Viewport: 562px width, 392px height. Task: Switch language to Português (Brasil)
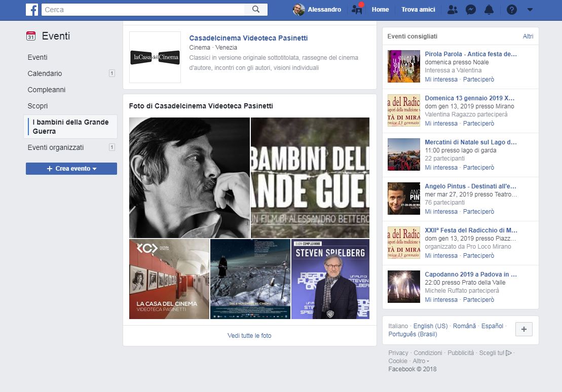pyautogui.click(x=413, y=334)
